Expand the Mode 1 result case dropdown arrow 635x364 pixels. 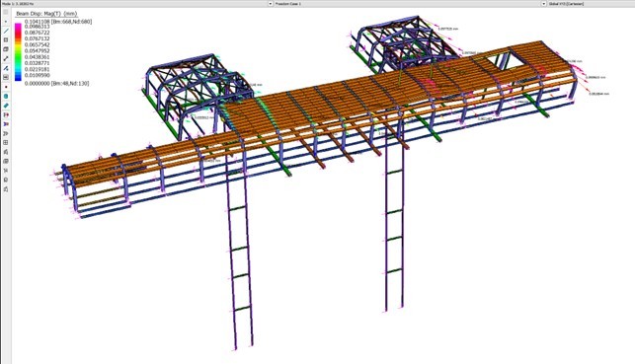[x=271, y=4]
